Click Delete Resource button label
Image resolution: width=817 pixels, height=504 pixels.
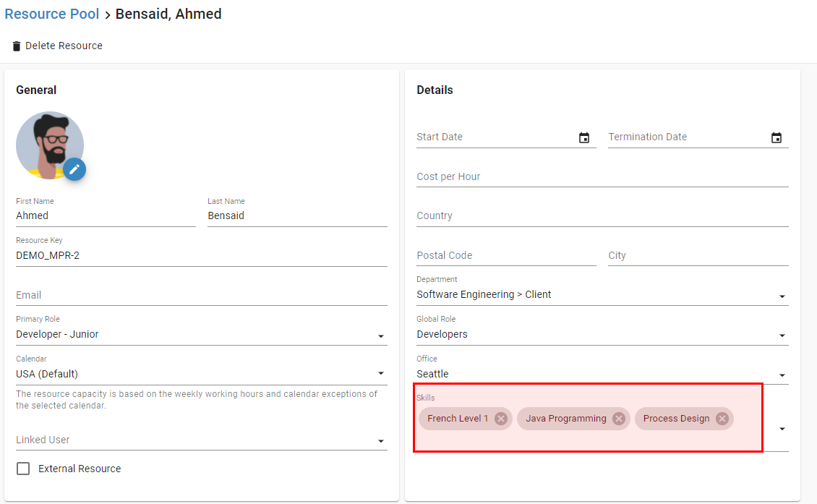pyautogui.click(x=64, y=46)
